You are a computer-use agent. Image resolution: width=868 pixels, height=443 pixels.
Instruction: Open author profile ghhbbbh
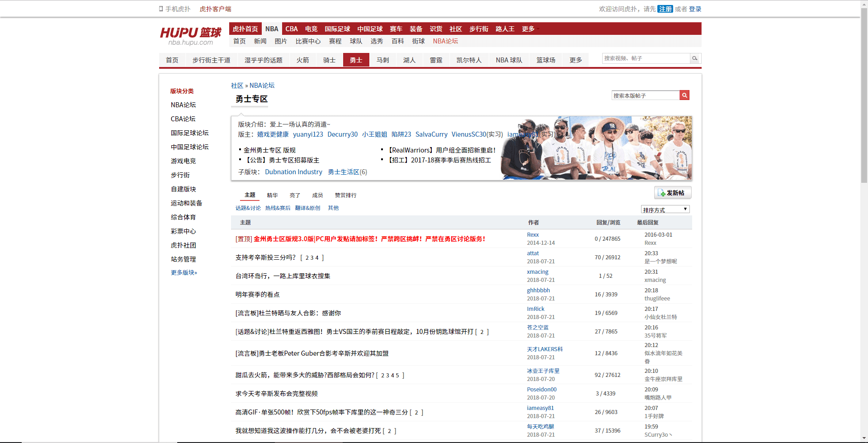coord(538,291)
